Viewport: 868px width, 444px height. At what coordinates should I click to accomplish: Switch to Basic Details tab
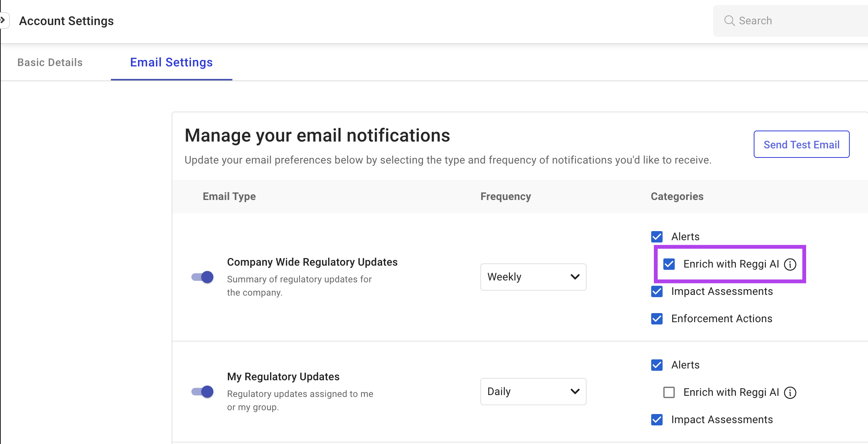click(x=50, y=62)
